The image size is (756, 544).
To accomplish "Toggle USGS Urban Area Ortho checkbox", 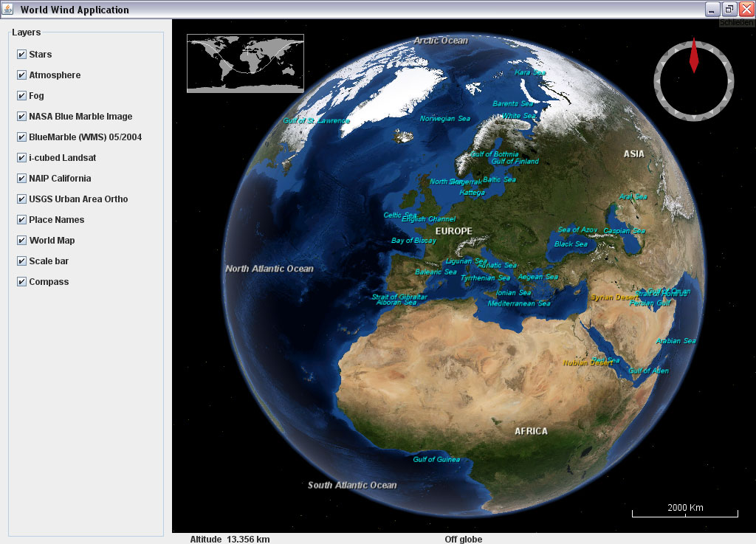I will coord(21,199).
